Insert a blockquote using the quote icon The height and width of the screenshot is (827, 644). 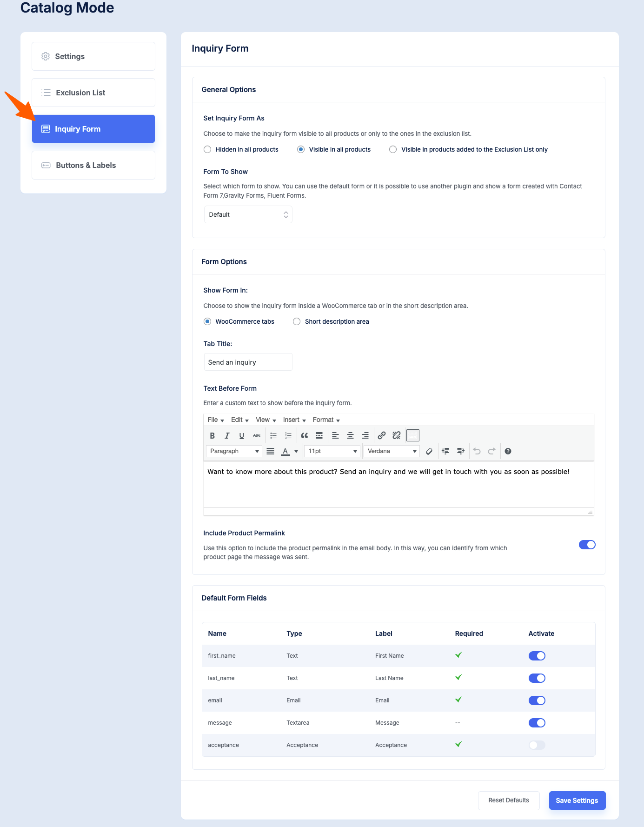click(x=304, y=436)
